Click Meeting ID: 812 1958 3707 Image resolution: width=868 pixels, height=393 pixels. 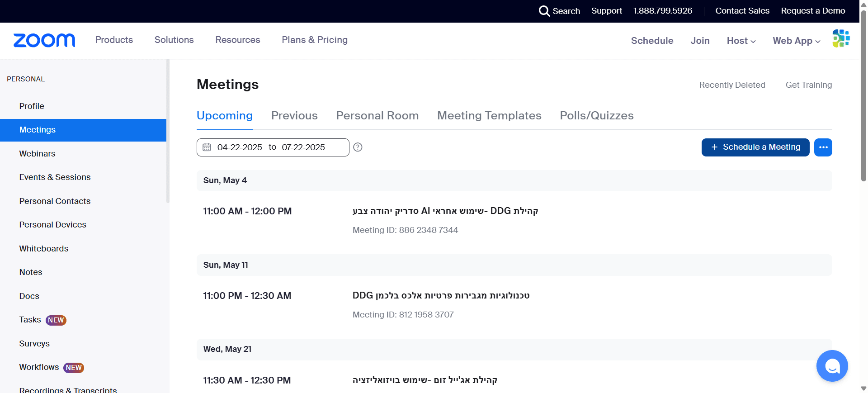[403, 315]
